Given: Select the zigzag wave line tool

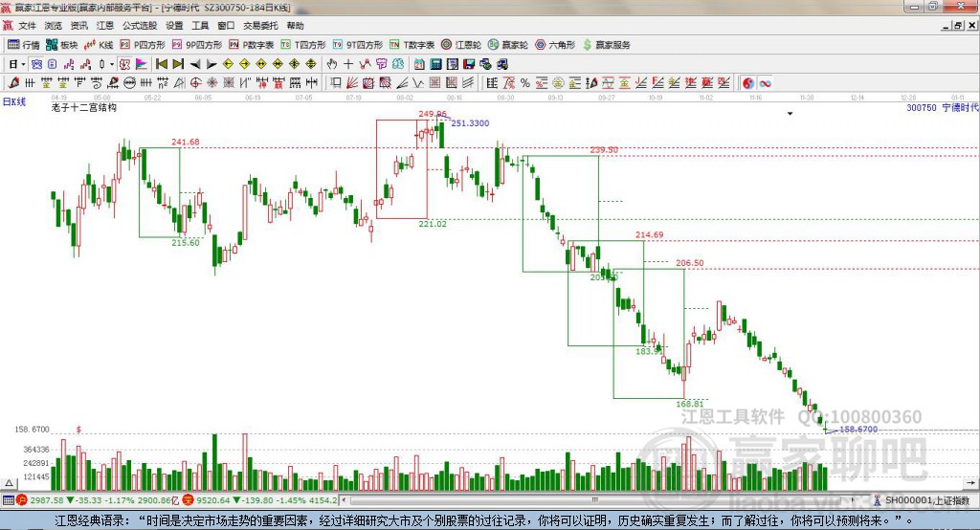Looking at the screenshot, I should (418, 82).
